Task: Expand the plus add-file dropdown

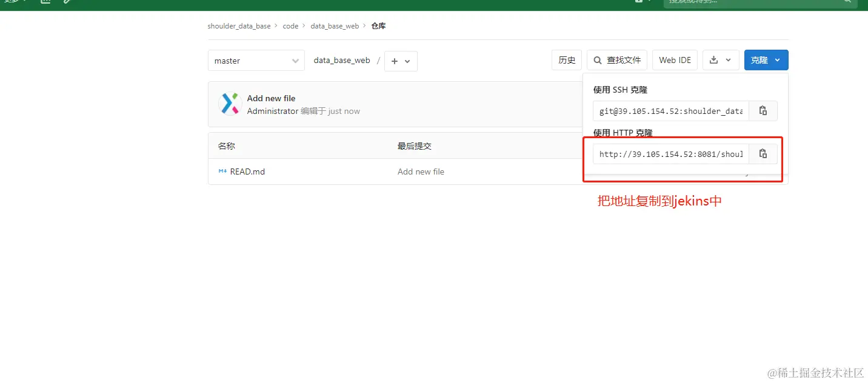Action: 401,61
